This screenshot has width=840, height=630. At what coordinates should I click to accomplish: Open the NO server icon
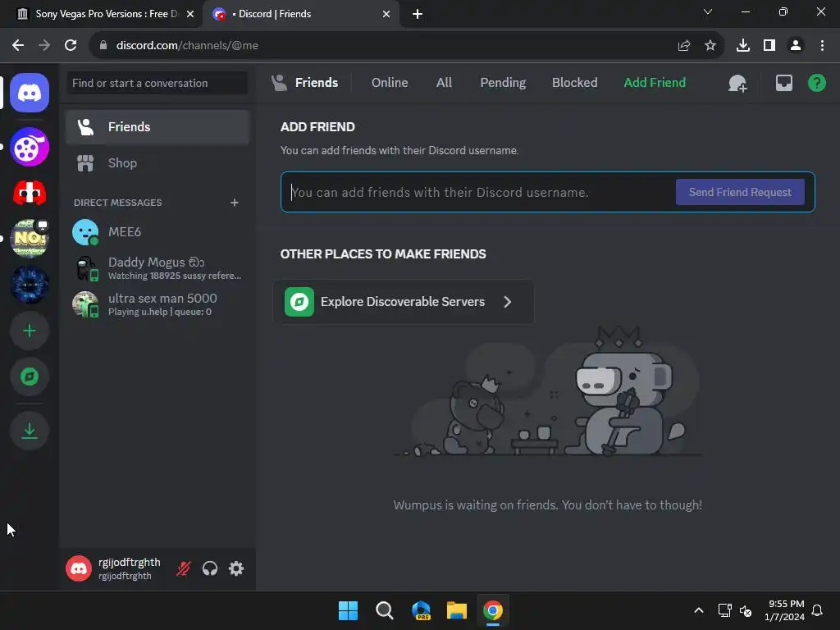[x=30, y=239]
